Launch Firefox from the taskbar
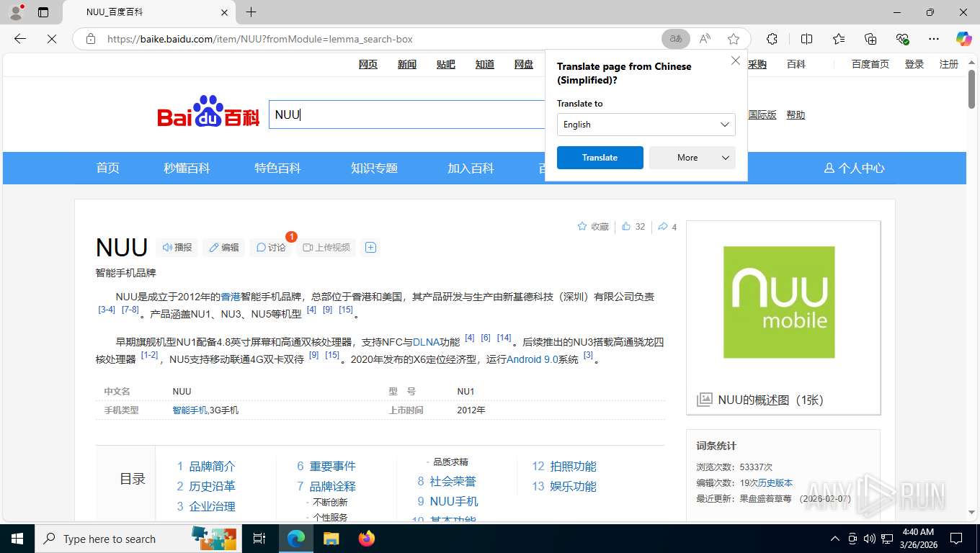Viewport: 980px width, 553px height. coord(367,539)
